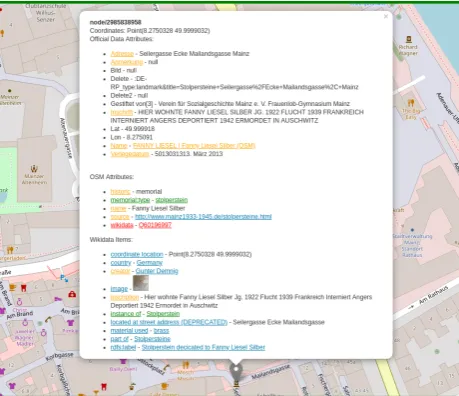Screen dimensions: 459x396
Task: Click The Big Easy restaurant icon
Action: tap(411, 103)
